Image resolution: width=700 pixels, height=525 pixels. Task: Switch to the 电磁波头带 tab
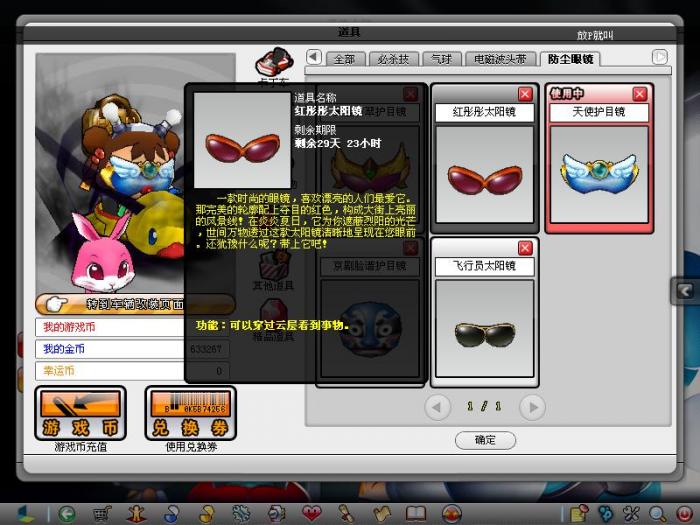pos(500,59)
